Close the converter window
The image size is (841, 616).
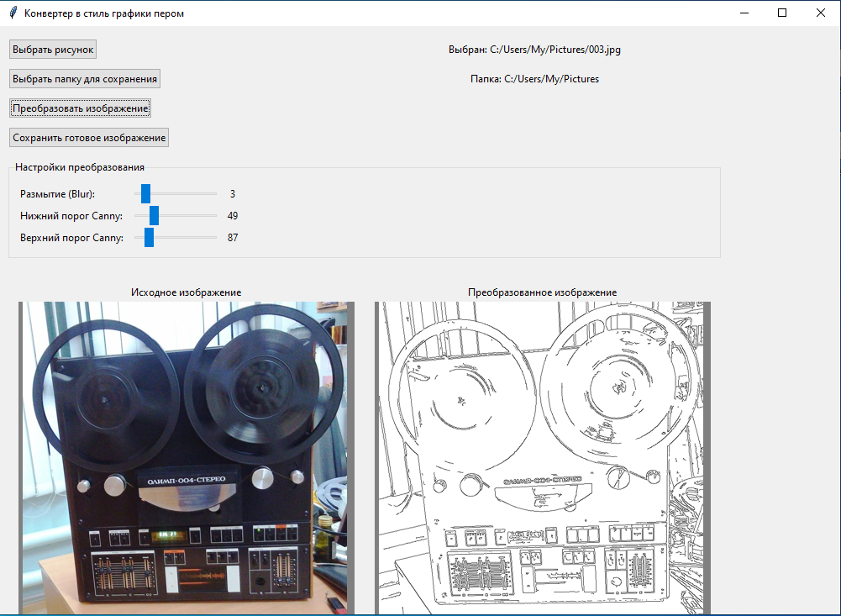click(821, 13)
